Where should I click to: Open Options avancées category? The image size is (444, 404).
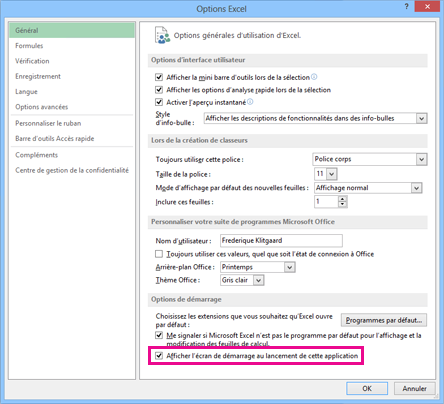72,107
